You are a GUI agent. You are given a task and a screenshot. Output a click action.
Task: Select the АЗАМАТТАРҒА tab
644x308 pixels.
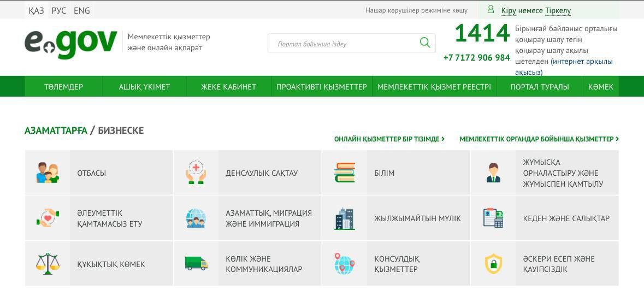pyautogui.click(x=56, y=131)
